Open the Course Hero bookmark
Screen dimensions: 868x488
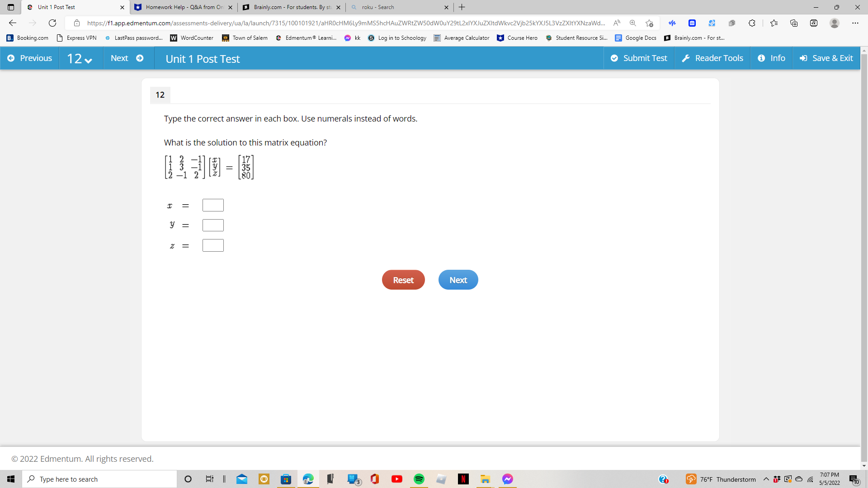pyautogui.click(x=518, y=38)
